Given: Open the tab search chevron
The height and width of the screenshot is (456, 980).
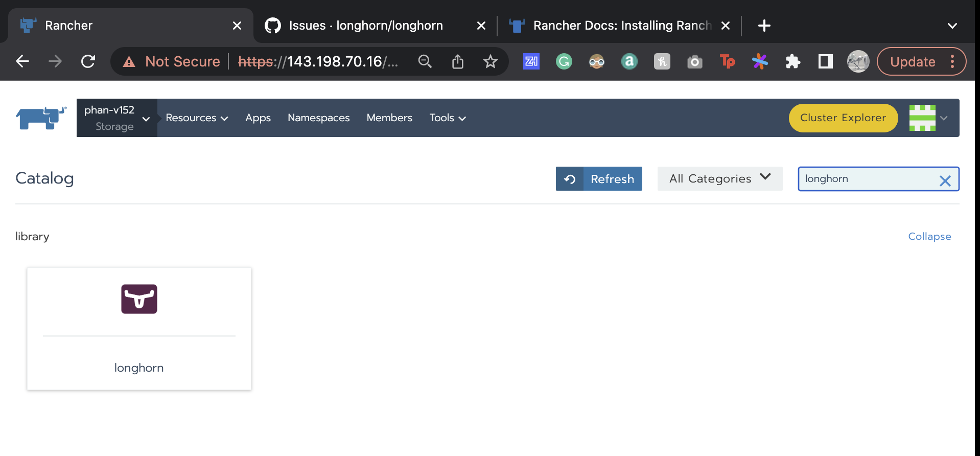Looking at the screenshot, I should point(952,26).
